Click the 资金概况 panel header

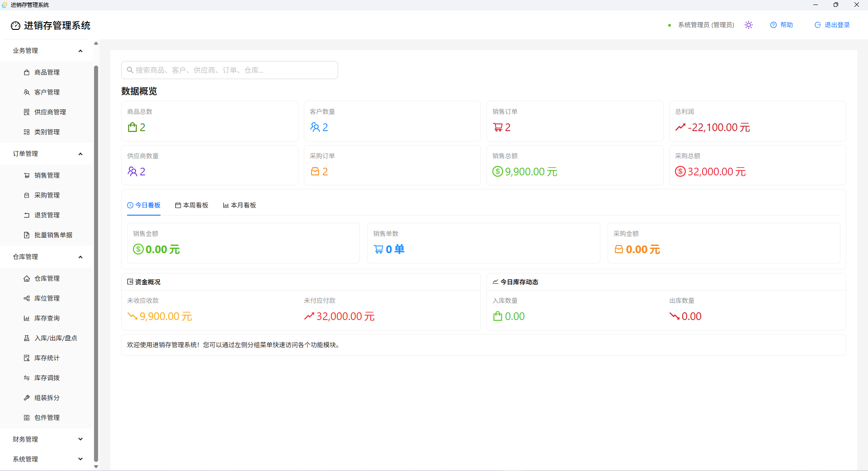[x=301, y=282]
